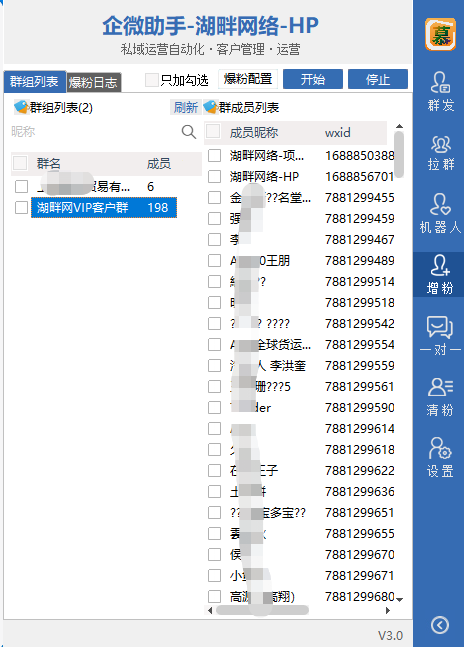The height and width of the screenshot is (647, 464).
Task: Collapse sidebar with the back arrow icon
Action: click(x=440, y=625)
